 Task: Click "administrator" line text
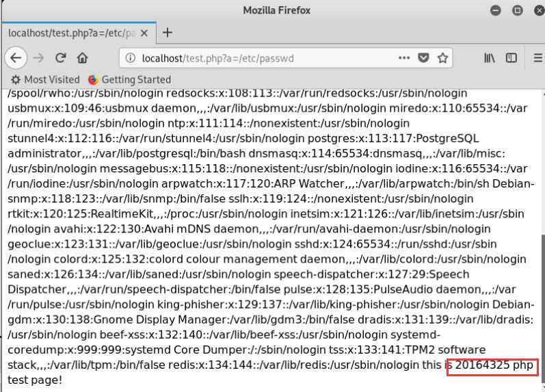(x=44, y=153)
